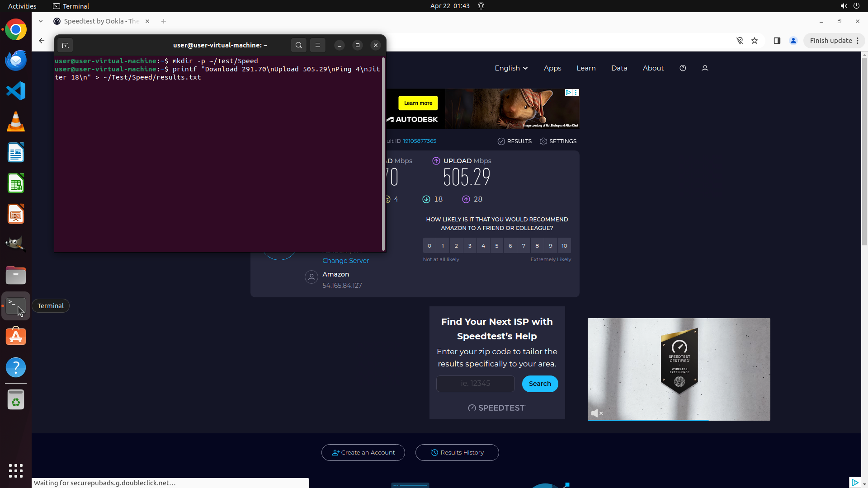The height and width of the screenshot is (488, 868).
Task: Switch to the RESULTS tab
Action: click(514, 141)
